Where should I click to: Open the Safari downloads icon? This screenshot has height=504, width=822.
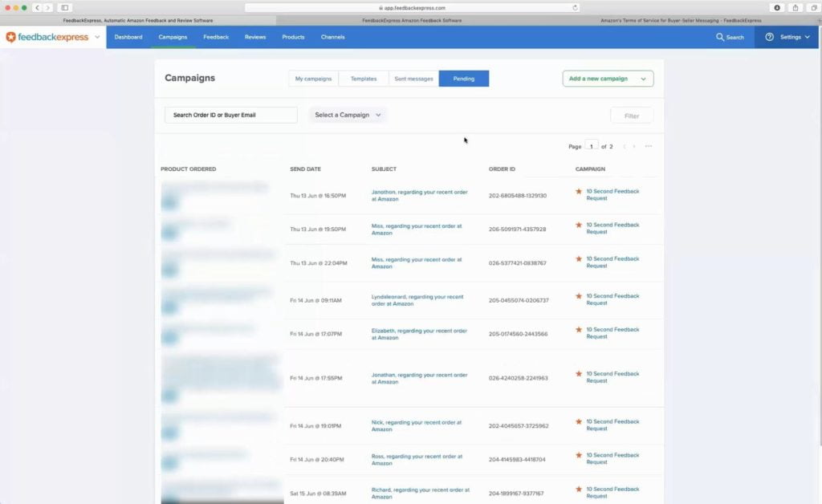point(777,8)
